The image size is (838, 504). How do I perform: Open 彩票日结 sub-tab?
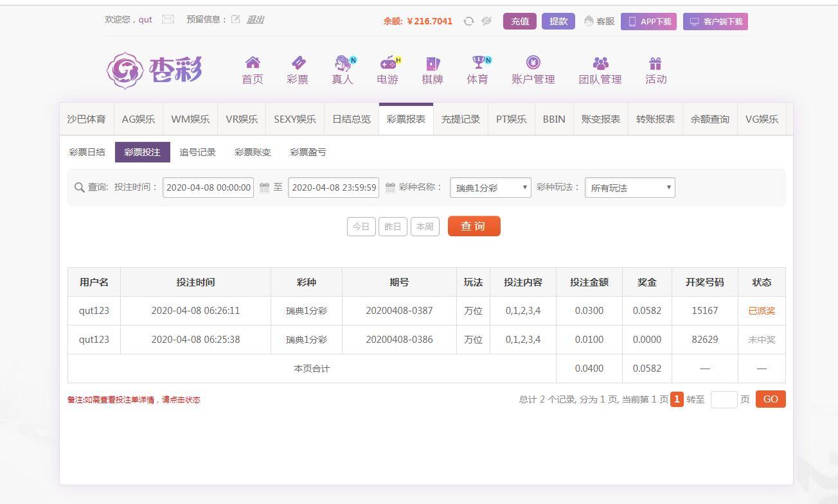(87, 152)
